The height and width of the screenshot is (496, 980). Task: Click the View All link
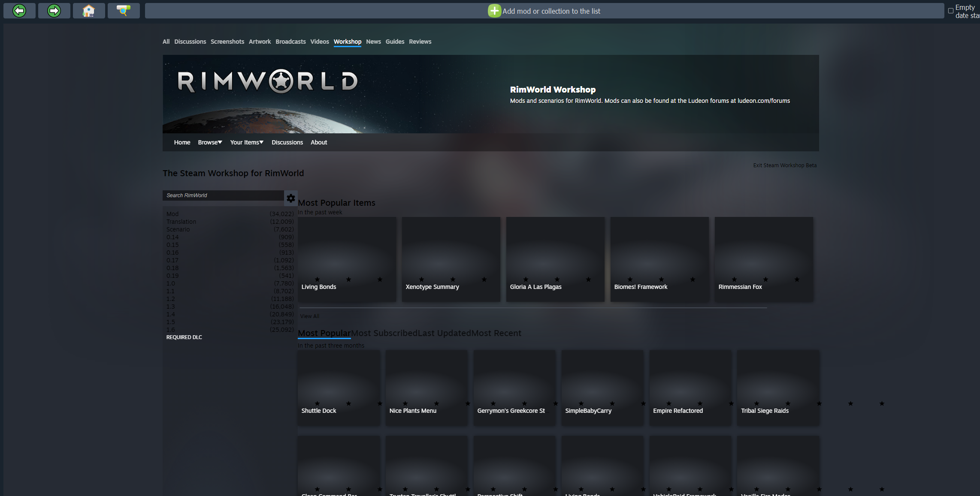click(309, 316)
